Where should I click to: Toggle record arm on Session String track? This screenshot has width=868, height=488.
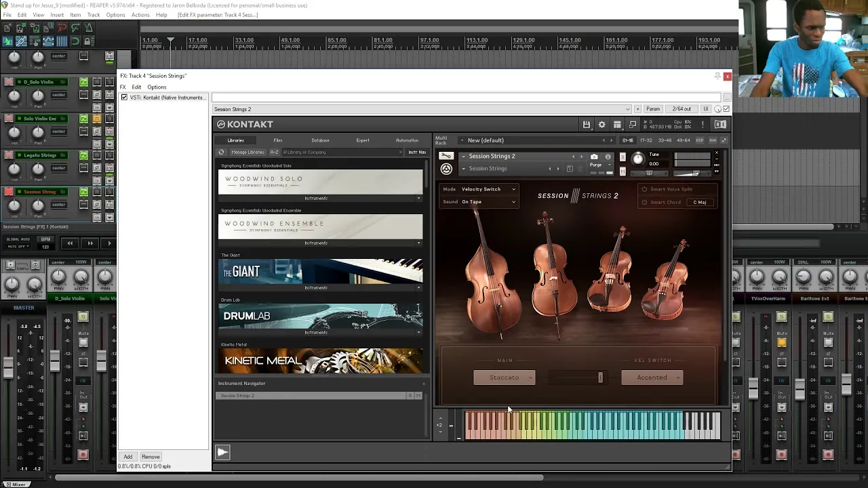pyautogui.click(x=9, y=192)
